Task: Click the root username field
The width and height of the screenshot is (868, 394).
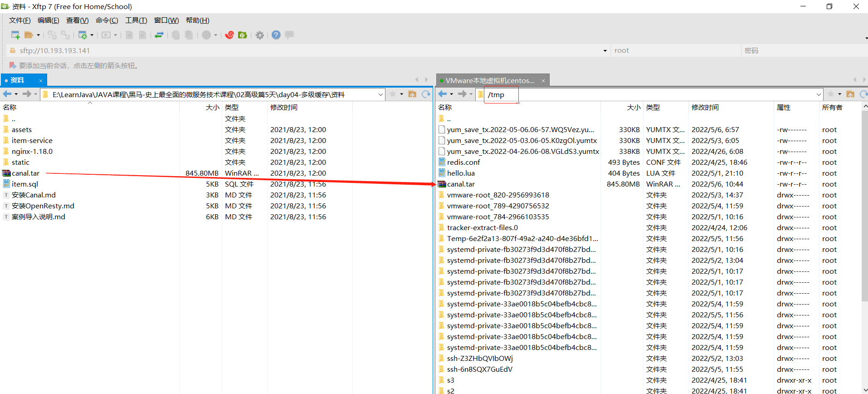Action: pos(676,50)
